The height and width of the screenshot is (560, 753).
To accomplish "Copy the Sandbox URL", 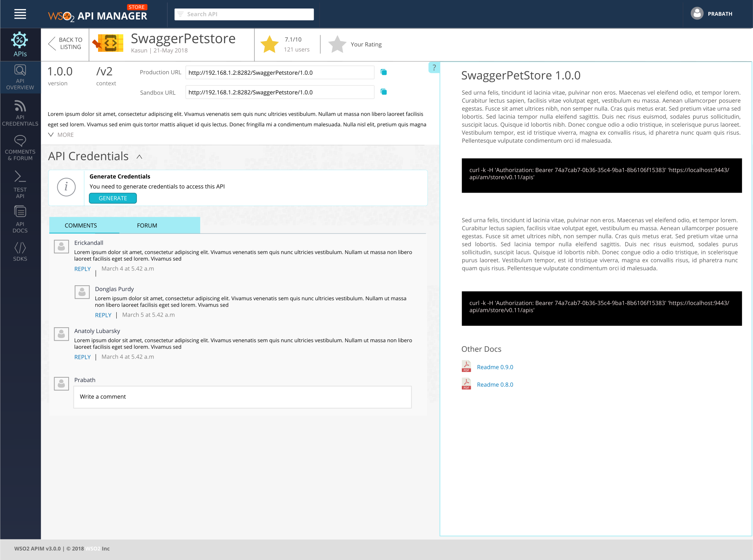I will (x=384, y=92).
